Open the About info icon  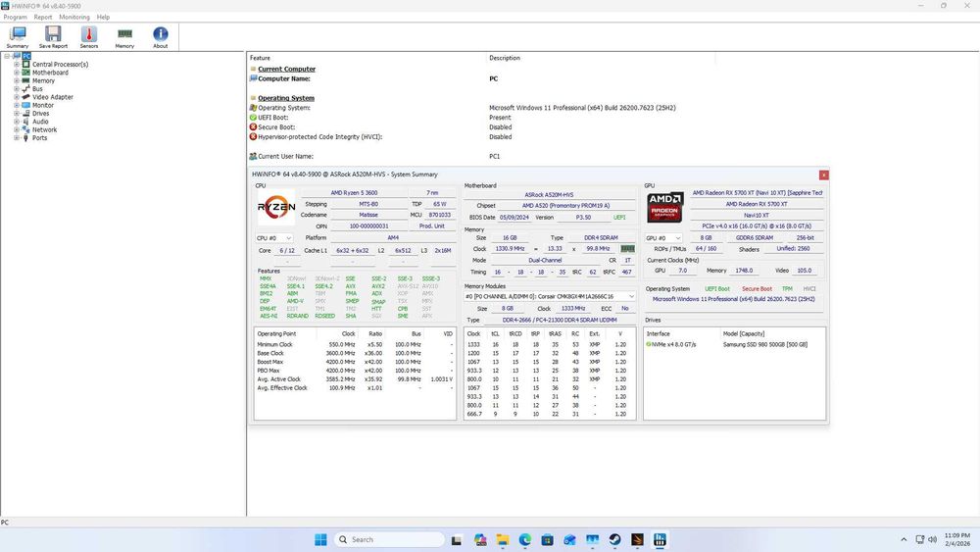[160, 33]
